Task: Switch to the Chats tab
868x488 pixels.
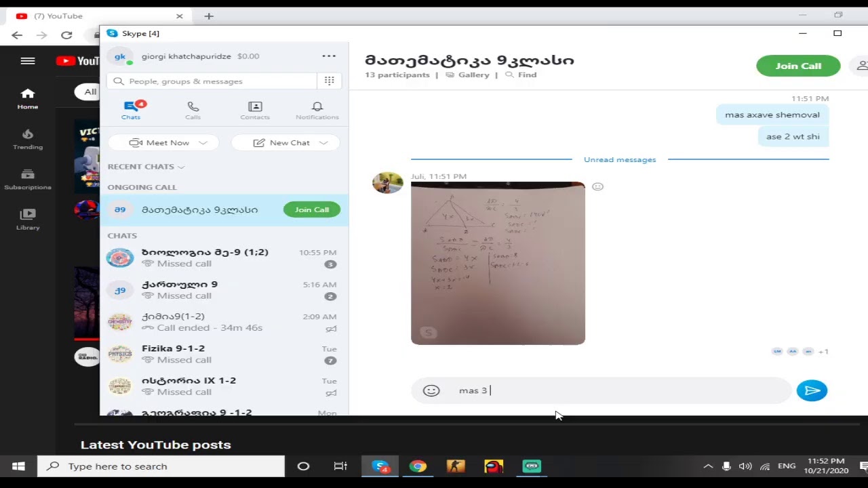Action: [131, 110]
